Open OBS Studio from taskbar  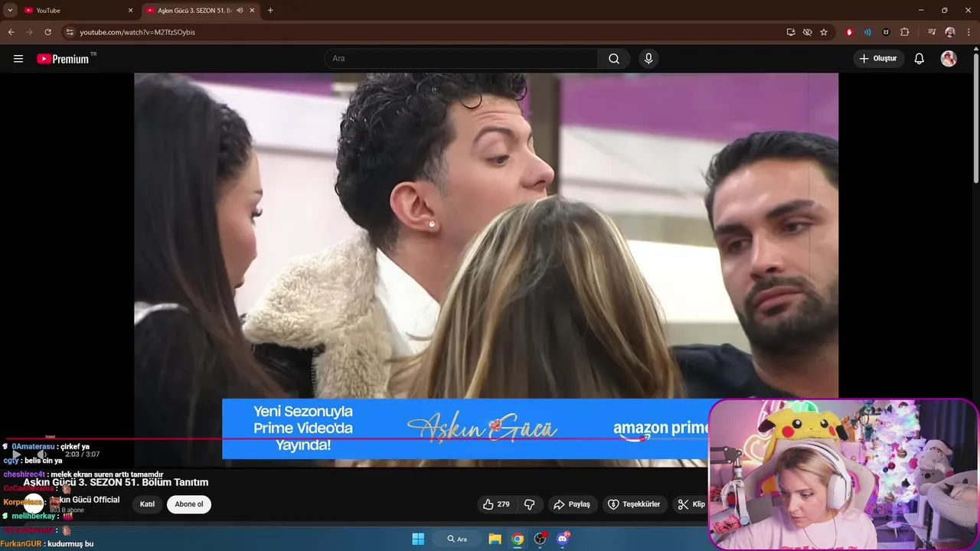click(541, 539)
